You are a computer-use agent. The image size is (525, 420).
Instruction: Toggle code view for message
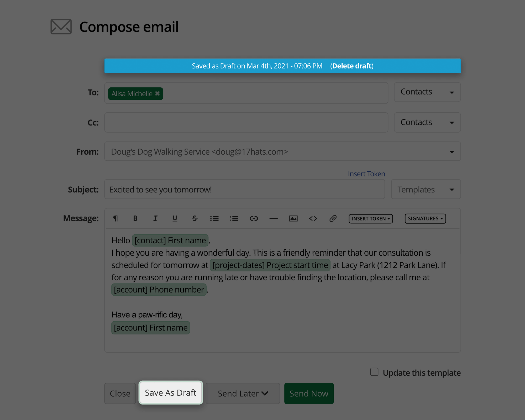(x=312, y=219)
